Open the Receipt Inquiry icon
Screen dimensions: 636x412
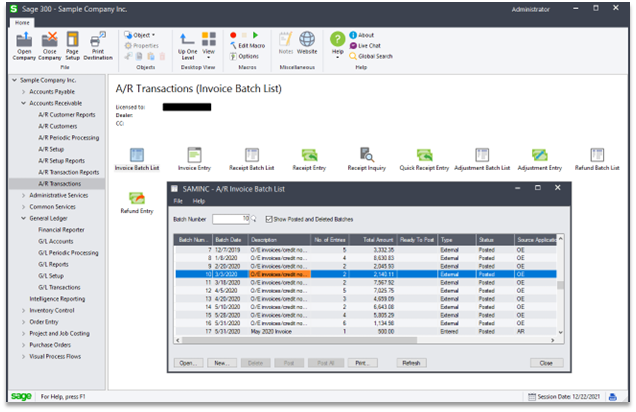pos(366,156)
